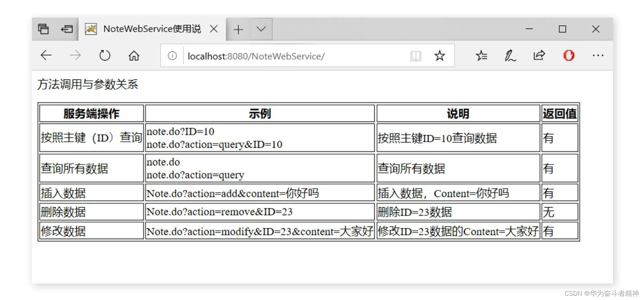Click note.do?action=query&ID=10 example text
Screen dimensions: 644x300
point(214,145)
